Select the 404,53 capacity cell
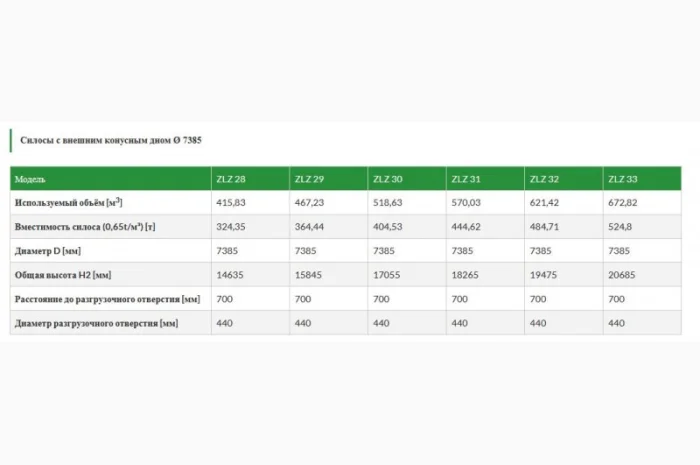The height and width of the screenshot is (465, 700). (388, 227)
